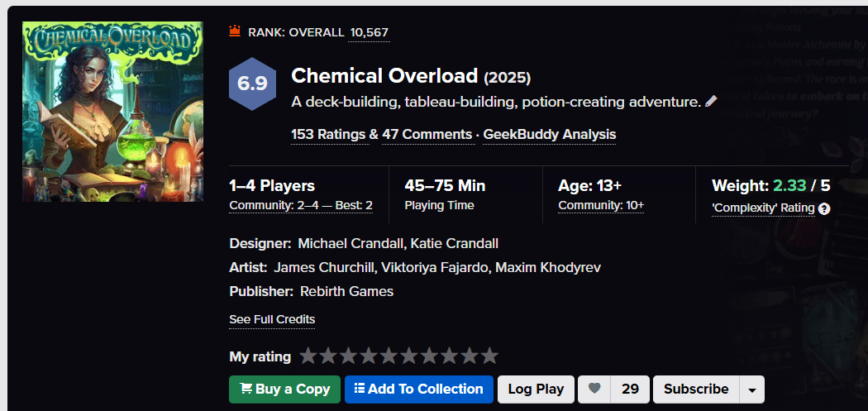Click the Complexity Rating question mark icon
Image resolution: width=868 pixels, height=411 pixels.
(824, 209)
